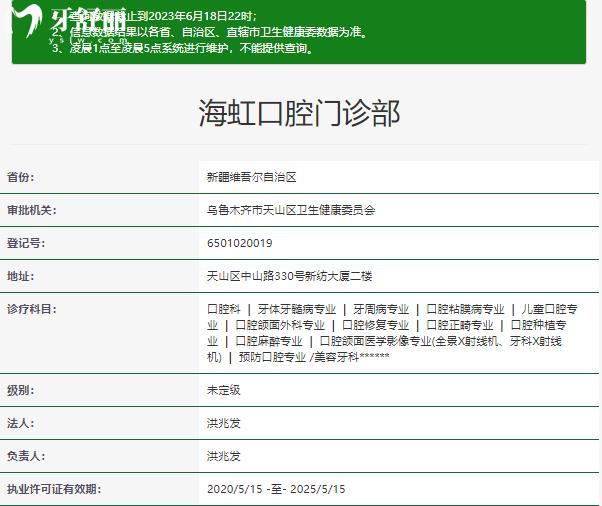602x506 pixels.
Task: Select the 执业许可证有效期 label
Action: click(x=54, y=490)
